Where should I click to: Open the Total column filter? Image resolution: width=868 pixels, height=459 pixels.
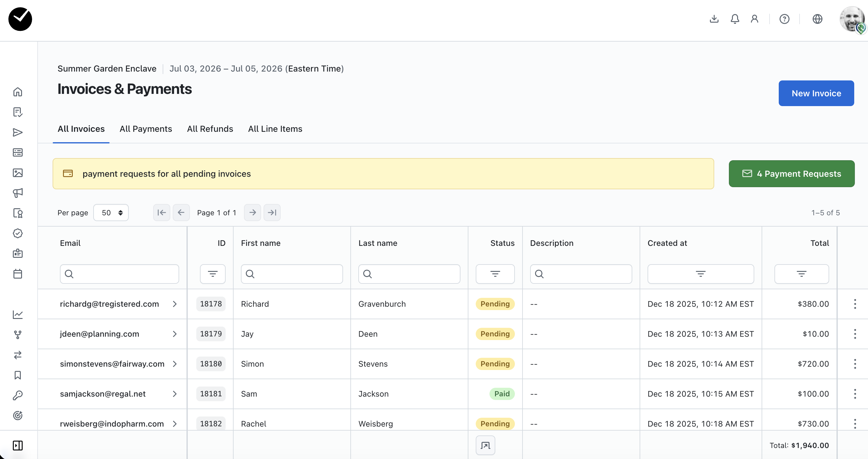[801, 274]
